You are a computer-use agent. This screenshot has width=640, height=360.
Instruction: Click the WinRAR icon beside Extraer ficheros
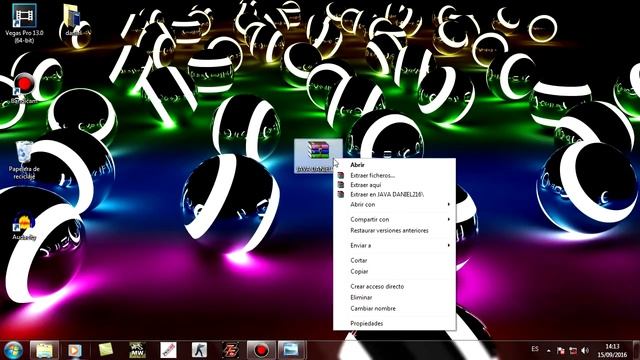[341, 176]
